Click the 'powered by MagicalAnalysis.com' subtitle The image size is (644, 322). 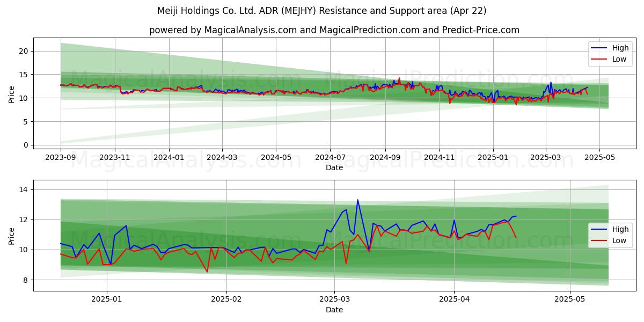[x=334, y=30]
